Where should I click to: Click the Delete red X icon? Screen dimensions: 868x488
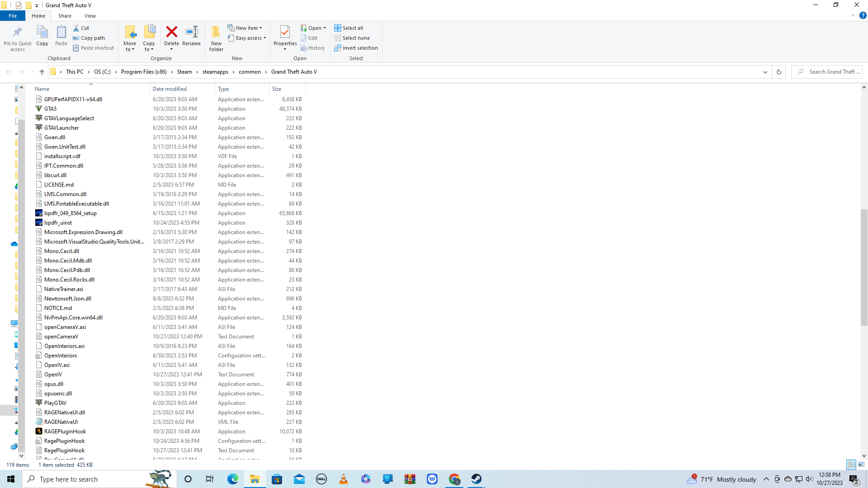171,32
